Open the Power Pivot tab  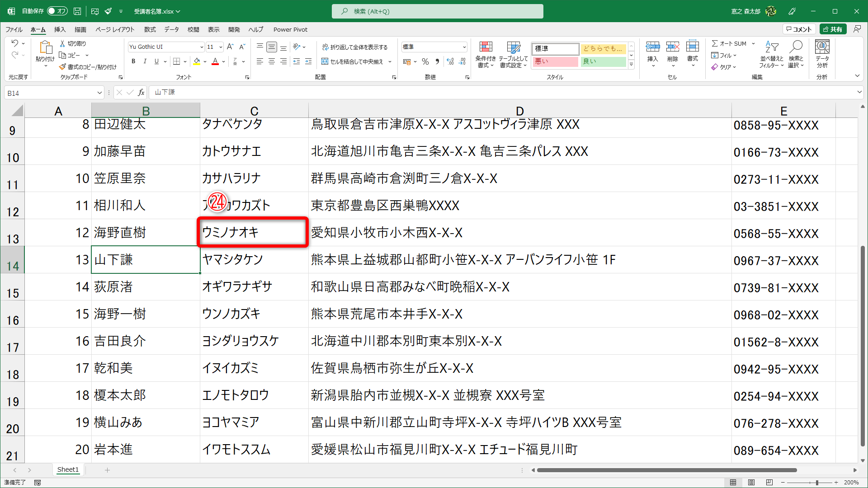(x=290, y=29)
